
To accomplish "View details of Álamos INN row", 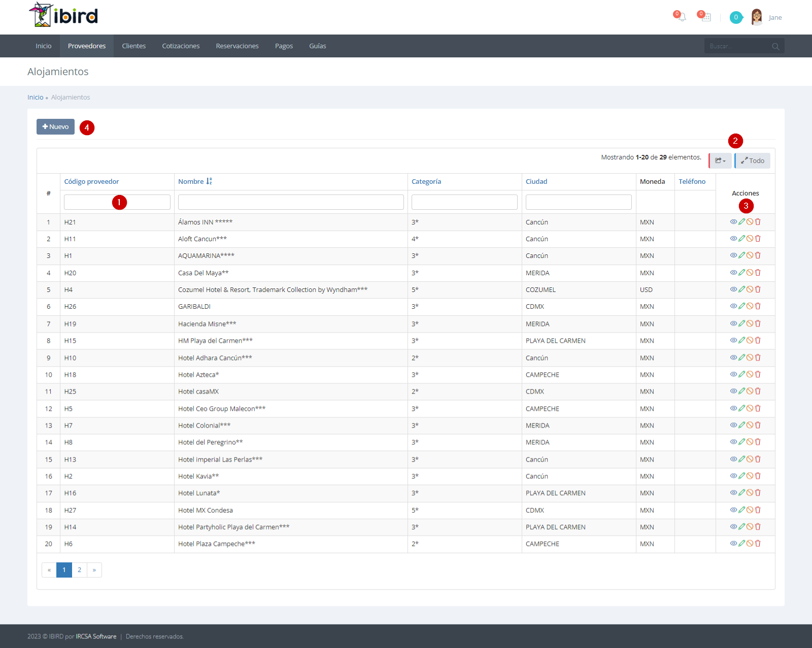I will pyautogui.click(x=733, y=222).
